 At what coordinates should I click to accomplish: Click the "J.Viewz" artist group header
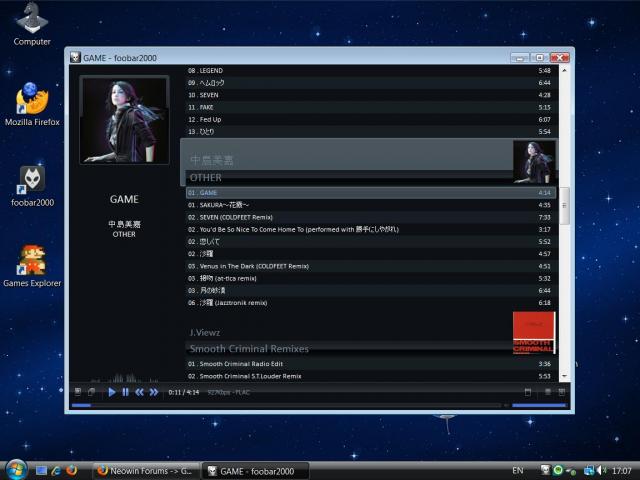click(x=204, y=333)
